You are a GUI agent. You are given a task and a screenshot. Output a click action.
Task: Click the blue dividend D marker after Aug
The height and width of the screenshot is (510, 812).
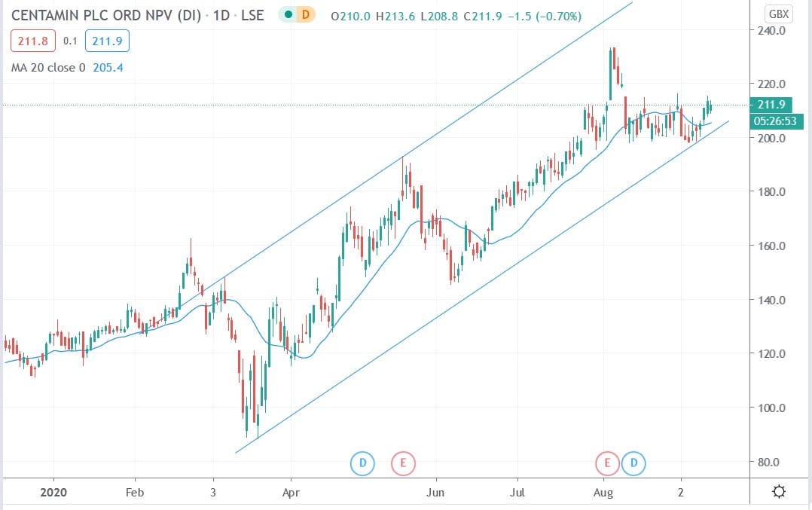tap(633, 463)
